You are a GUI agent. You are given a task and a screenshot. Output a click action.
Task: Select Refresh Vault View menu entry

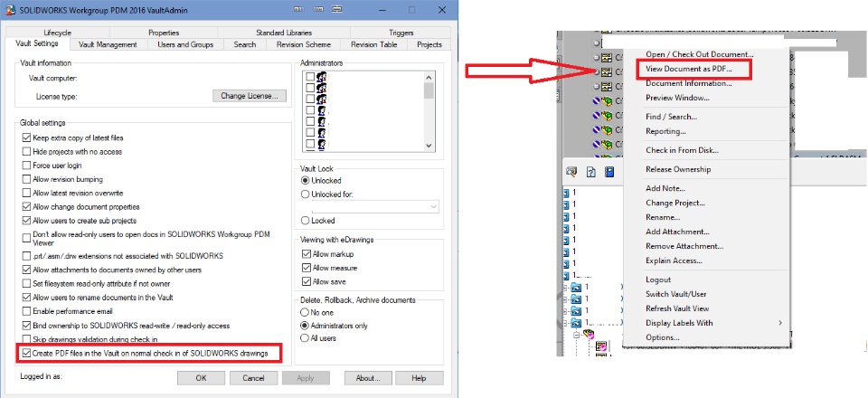[x=677, y=308]
